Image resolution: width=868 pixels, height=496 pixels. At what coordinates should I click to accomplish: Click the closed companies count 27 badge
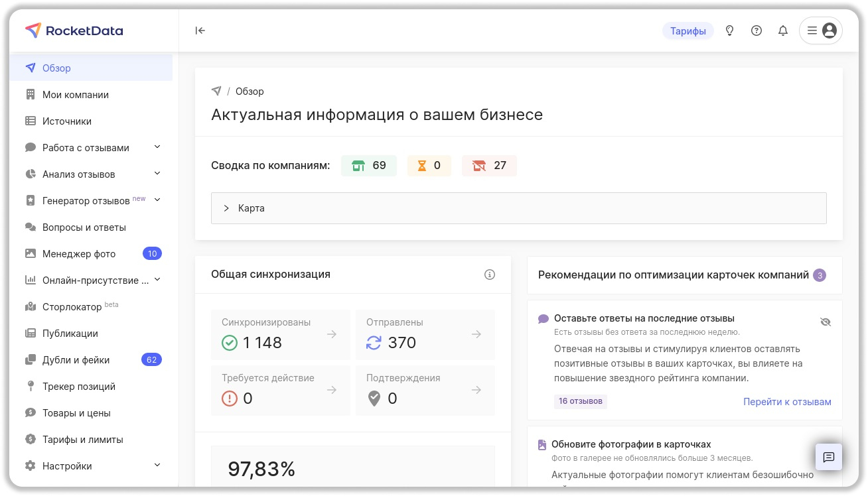[489, 166]
